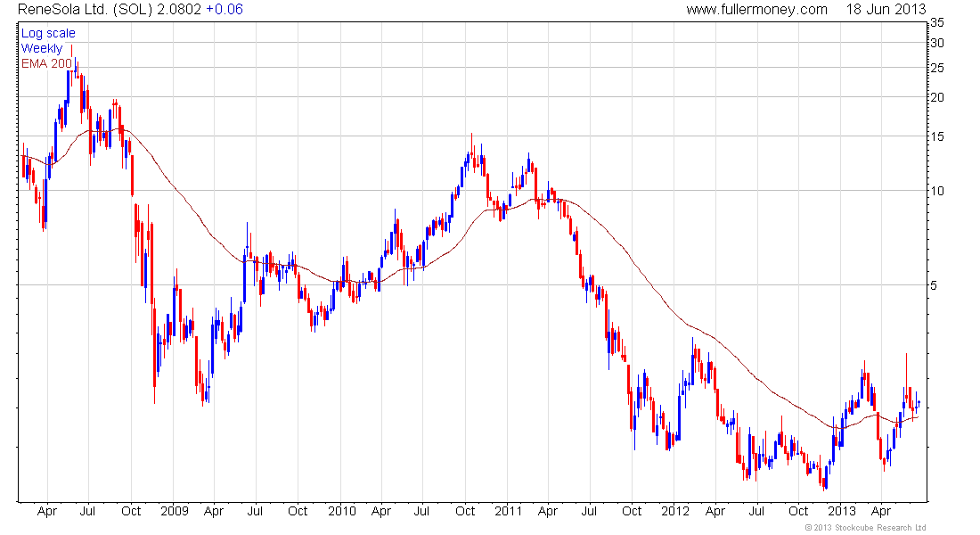The image size is (980, 535).
Task: Click the 2010 year label on time axis
Action: pyautogui.click(x=342, y=511)
